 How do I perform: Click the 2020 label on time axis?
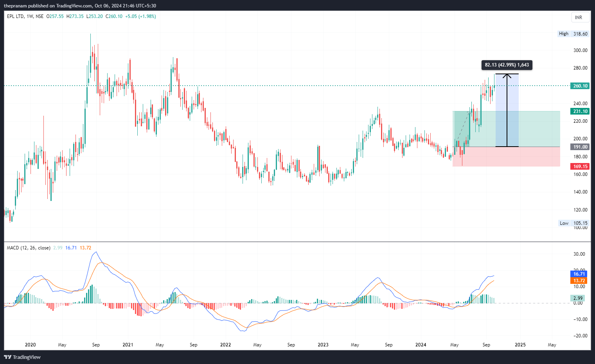pos(30,345)
